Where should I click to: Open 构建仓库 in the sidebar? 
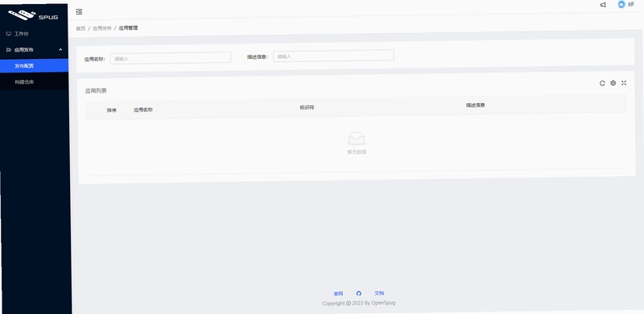(x=34, y=82)
